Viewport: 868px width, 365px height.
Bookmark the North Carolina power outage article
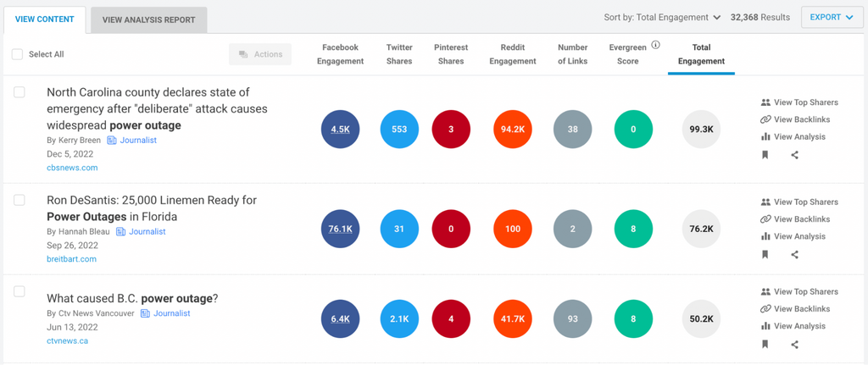[765, 155]
